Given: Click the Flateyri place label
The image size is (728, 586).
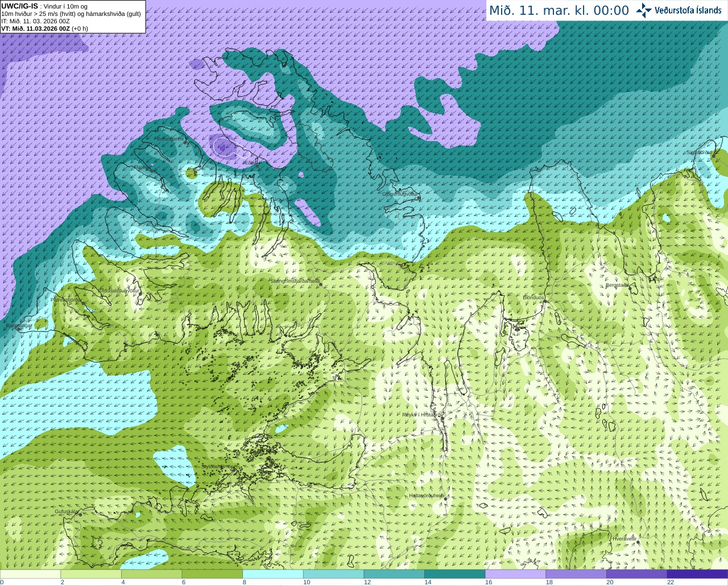Looking at the screenshot, I should [142, 167].
